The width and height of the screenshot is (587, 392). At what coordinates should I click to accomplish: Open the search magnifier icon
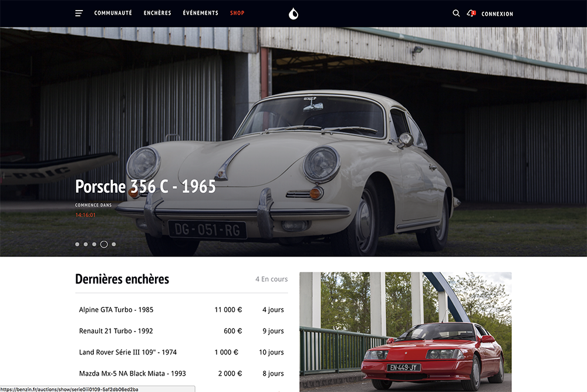[x=456, y=13]
